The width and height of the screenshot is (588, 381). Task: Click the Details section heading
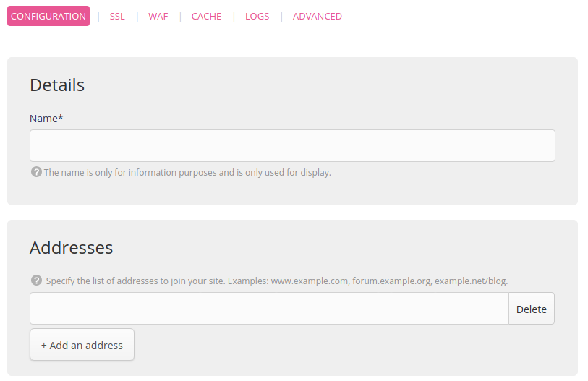click(x=57, y=85)
